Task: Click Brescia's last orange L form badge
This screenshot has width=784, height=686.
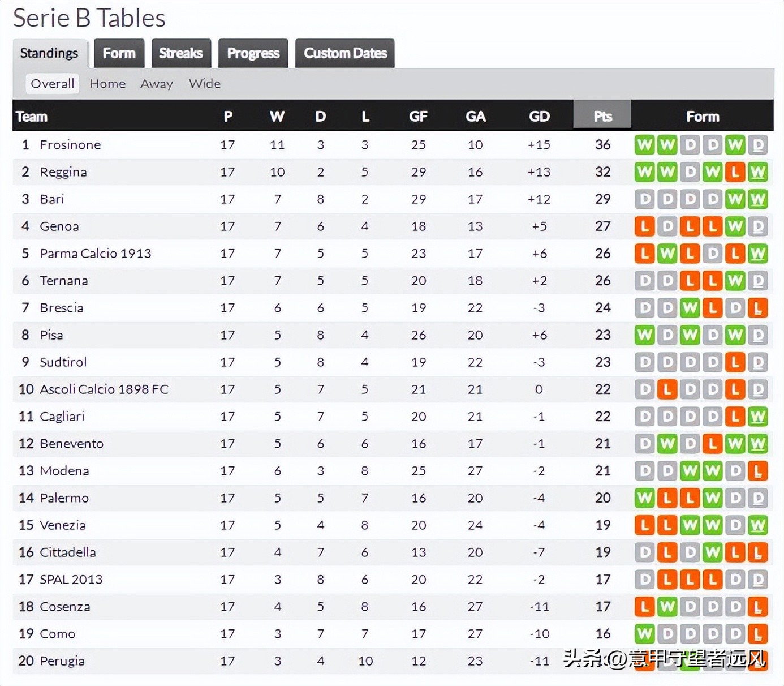Action: [x=757, y=308]
